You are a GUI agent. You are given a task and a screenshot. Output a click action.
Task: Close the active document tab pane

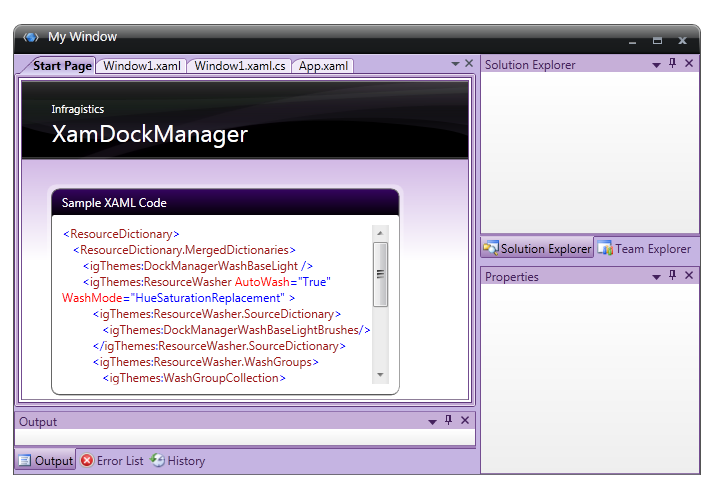(x=469, y=63)
